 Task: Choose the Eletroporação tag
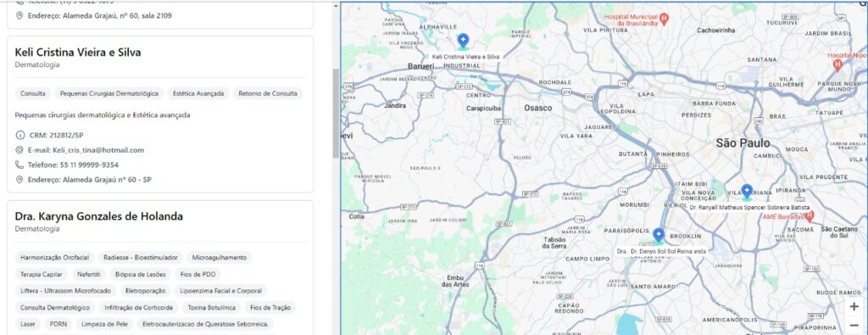coord(146,291)
